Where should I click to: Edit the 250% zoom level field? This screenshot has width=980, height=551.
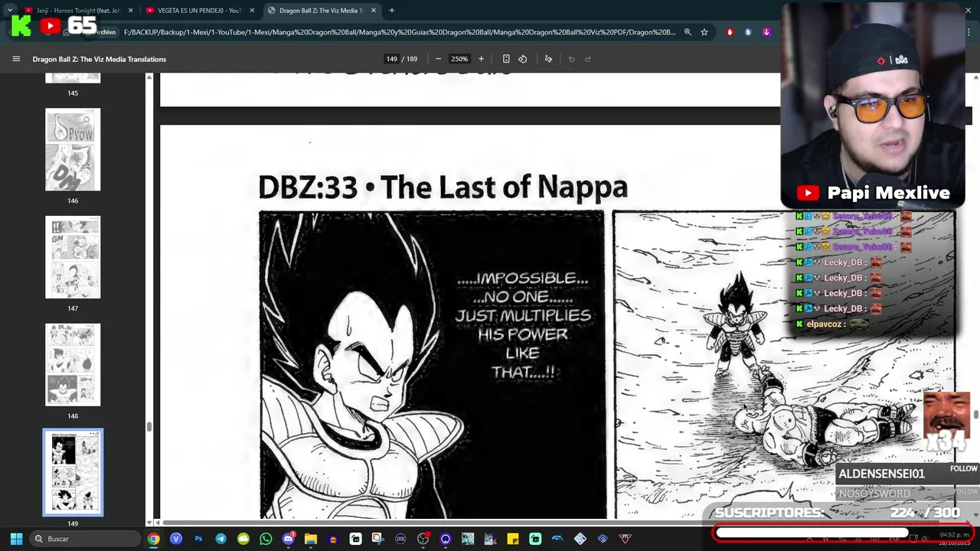click(459, 59)
